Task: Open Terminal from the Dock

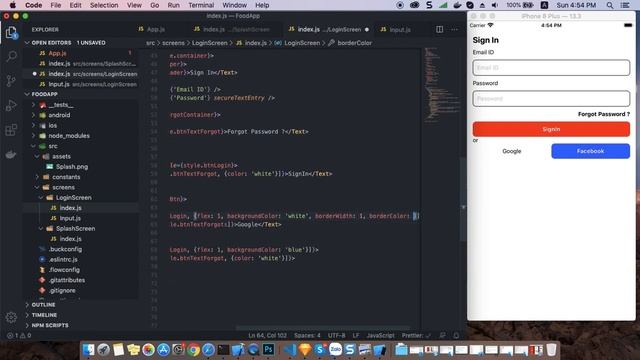Action: coord(223,350)
